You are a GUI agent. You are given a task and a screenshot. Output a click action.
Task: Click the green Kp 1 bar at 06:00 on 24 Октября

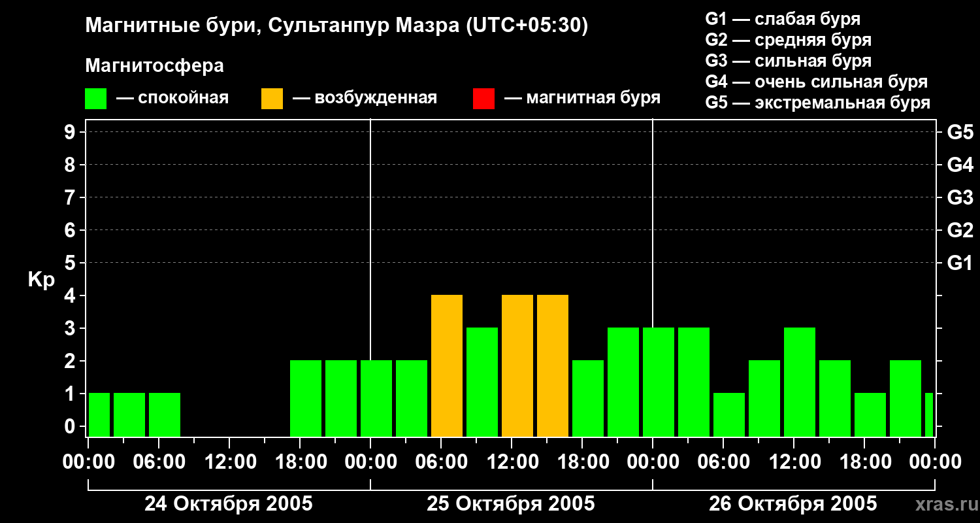click(x=165, y=415)
